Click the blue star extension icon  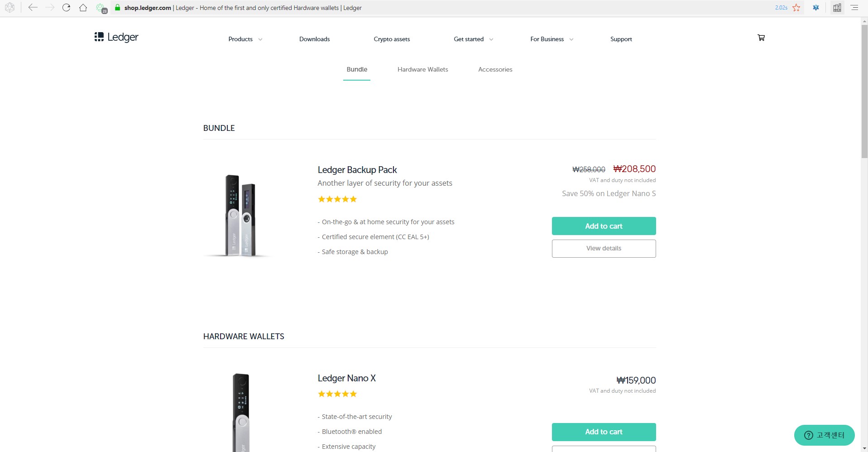816,8
